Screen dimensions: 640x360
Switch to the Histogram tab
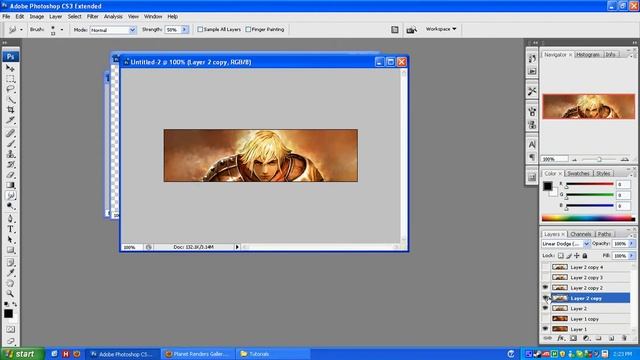(x=588, y=54)
